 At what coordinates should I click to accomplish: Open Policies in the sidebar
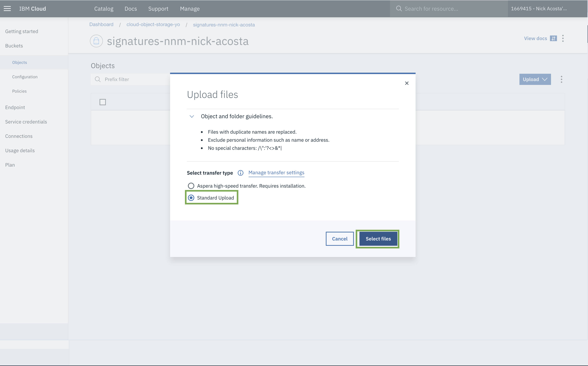(19, 91)
